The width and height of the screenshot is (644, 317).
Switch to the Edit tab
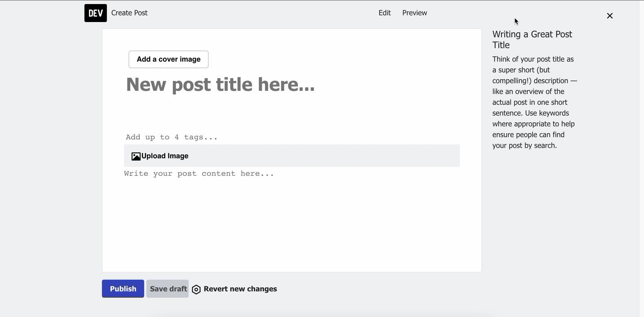384,13
